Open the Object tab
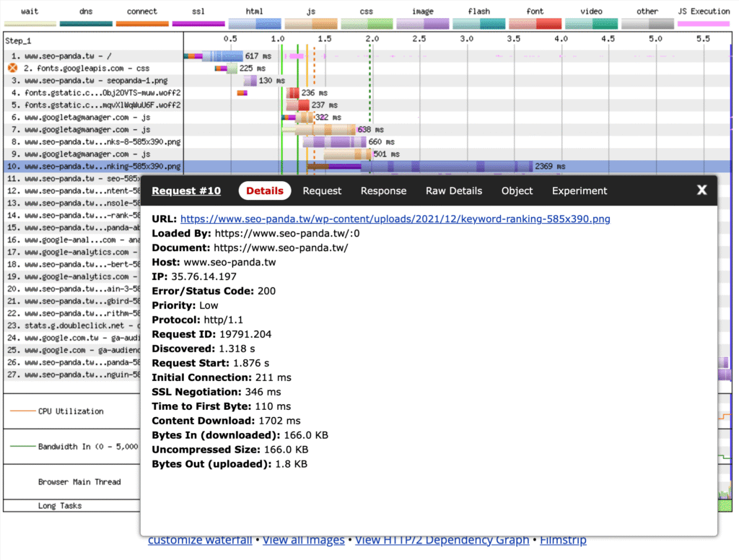 point(517,191)
